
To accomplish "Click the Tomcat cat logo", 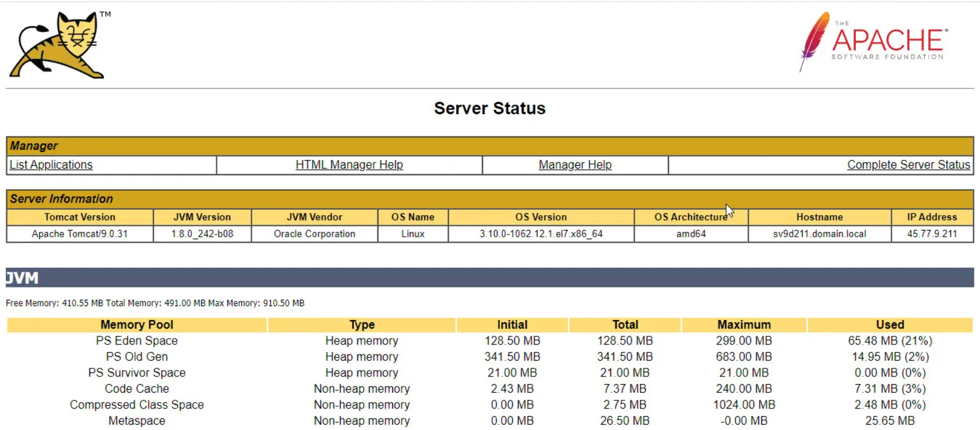I will coord(58,45).
